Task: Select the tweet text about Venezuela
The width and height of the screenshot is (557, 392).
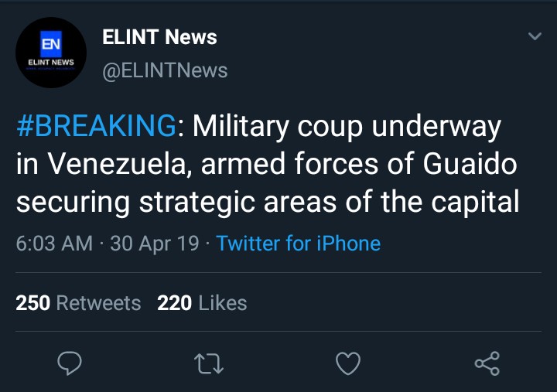Action: tap(268, 164)
